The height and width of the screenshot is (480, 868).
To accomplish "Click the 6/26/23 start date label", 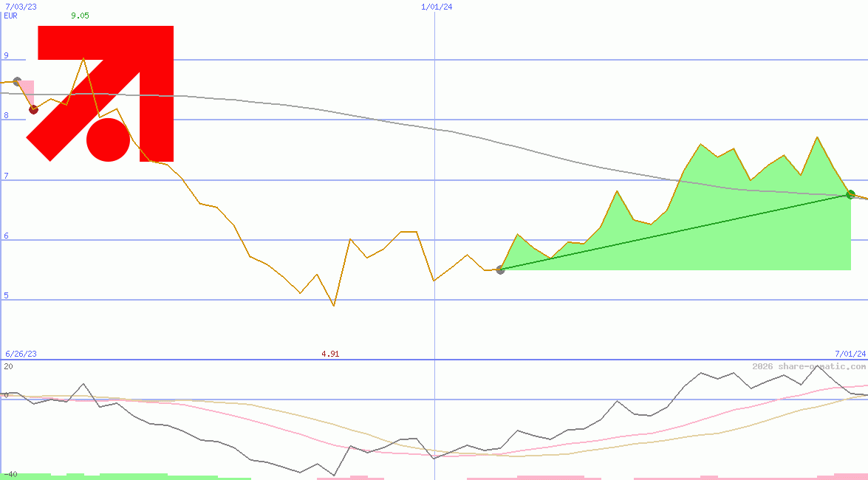I will point(21,354).
